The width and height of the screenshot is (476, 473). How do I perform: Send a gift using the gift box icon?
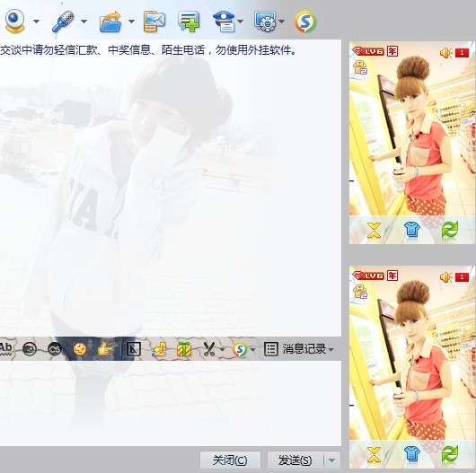click(184, 349)
